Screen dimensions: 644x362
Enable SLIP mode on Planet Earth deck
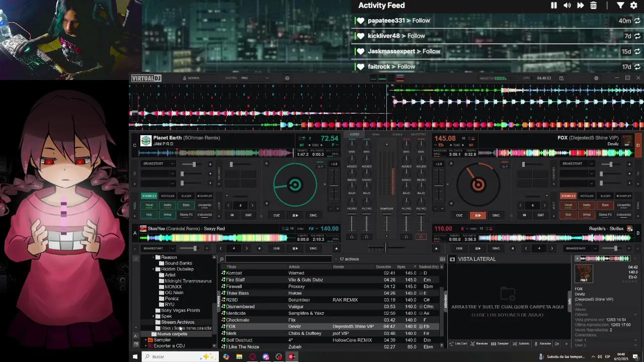(320, 166)
